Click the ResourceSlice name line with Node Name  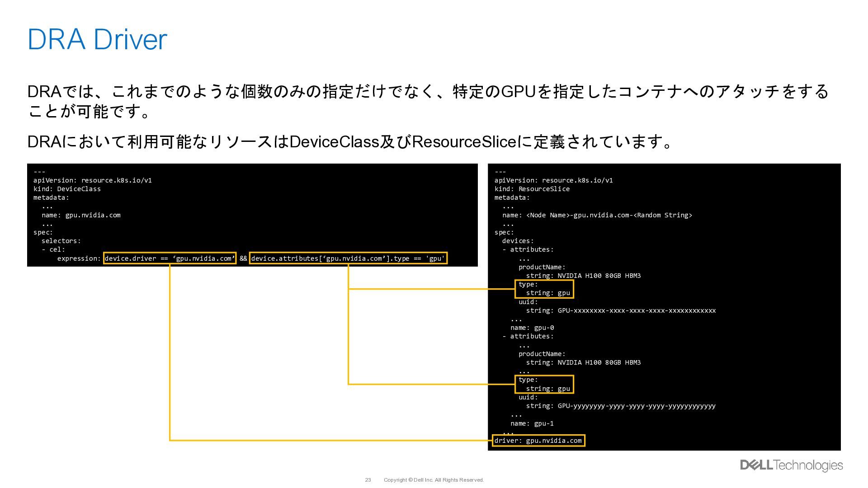pyautogui.click(x=597, y=215)
